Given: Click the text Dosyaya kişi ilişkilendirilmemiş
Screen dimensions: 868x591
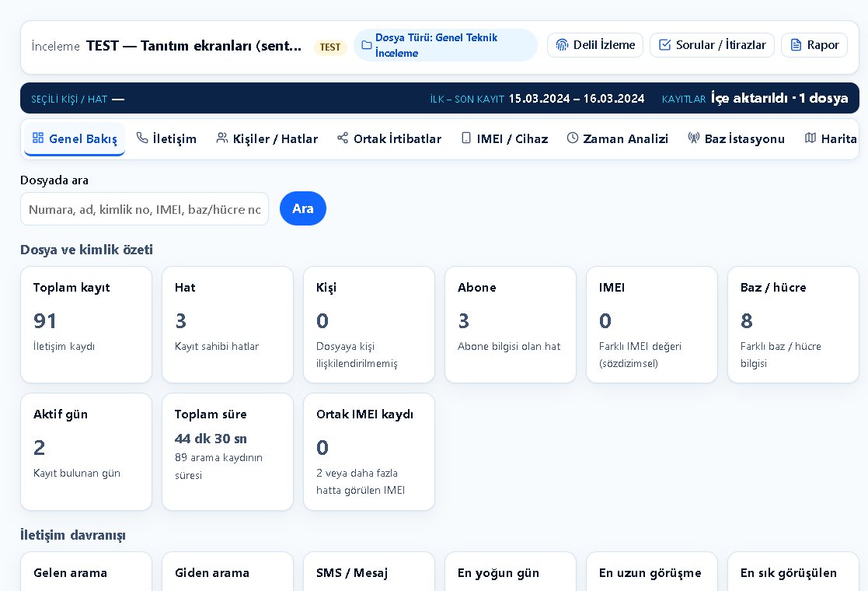Looking at the screenshot, I should (x=357, y=355).
